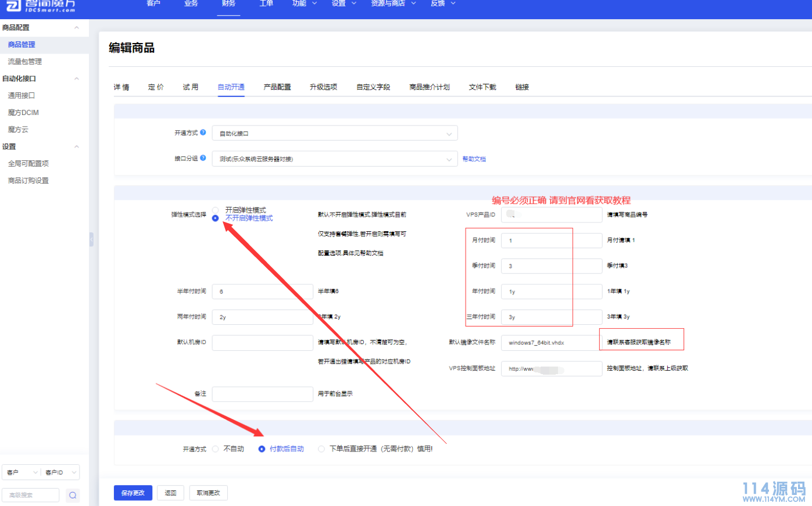
Task: Click the 保存更改 button
Action: coord(133,493)
